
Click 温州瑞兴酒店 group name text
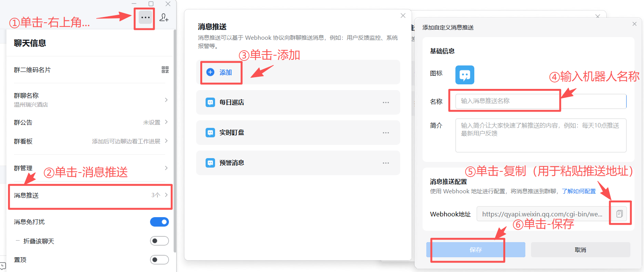click(31, 105)
